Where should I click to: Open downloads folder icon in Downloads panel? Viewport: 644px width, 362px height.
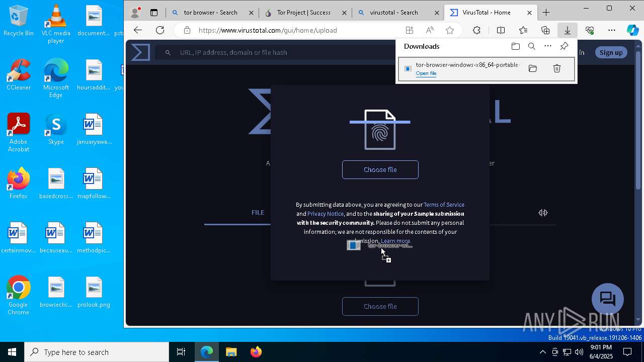click(516, 46)
